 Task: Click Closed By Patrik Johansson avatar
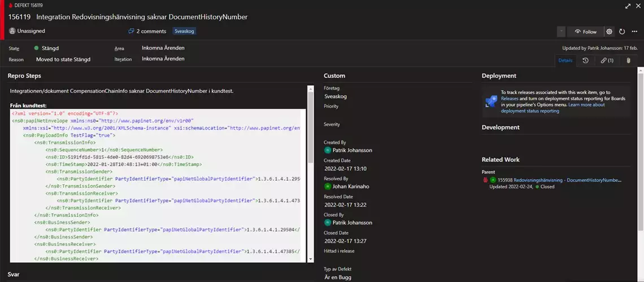[327, 223]
